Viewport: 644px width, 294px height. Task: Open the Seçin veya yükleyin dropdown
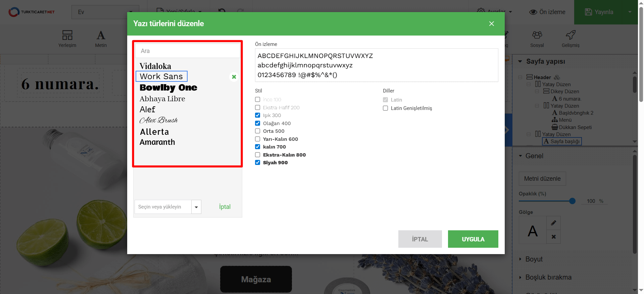pos(196,207)
